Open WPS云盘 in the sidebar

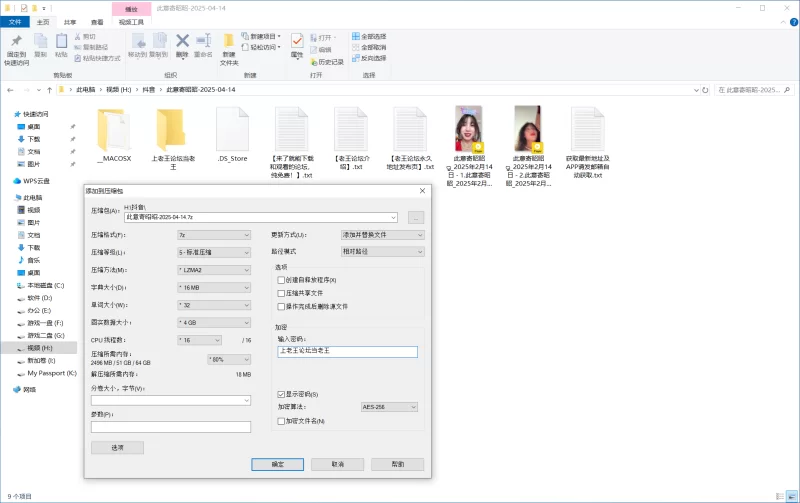click(x=31, y=181)
